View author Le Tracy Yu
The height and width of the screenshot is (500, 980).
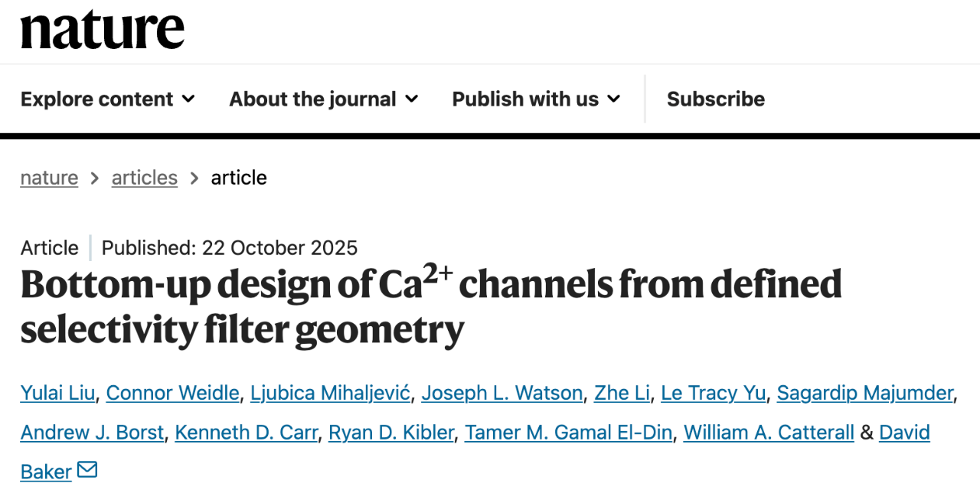coord(713,393)
